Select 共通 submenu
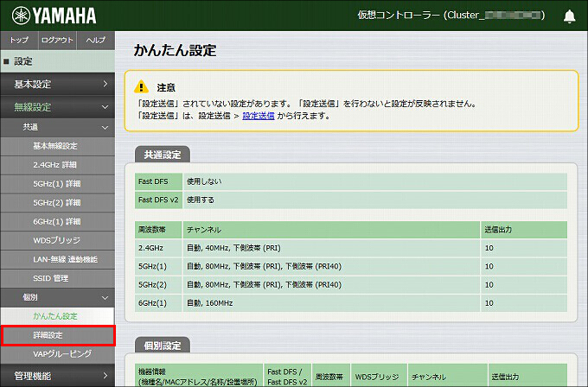Screen dimensions: 588x387 (x=58, y=127)
